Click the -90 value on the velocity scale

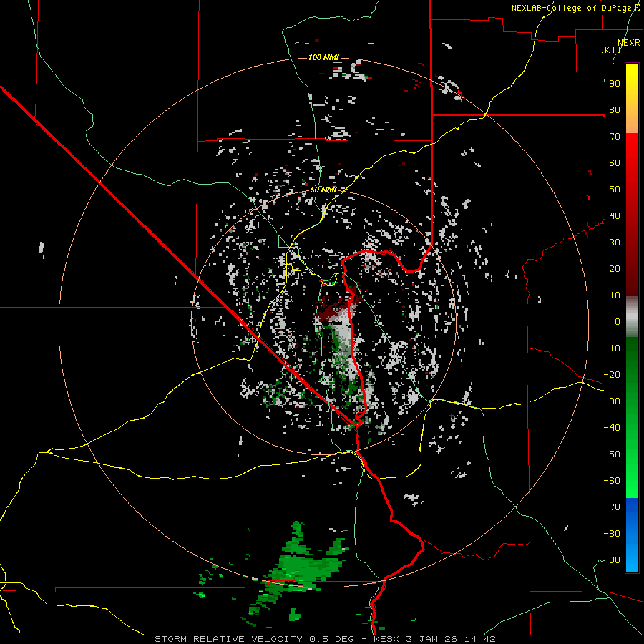pyautogui.click(x=612, y=560)
